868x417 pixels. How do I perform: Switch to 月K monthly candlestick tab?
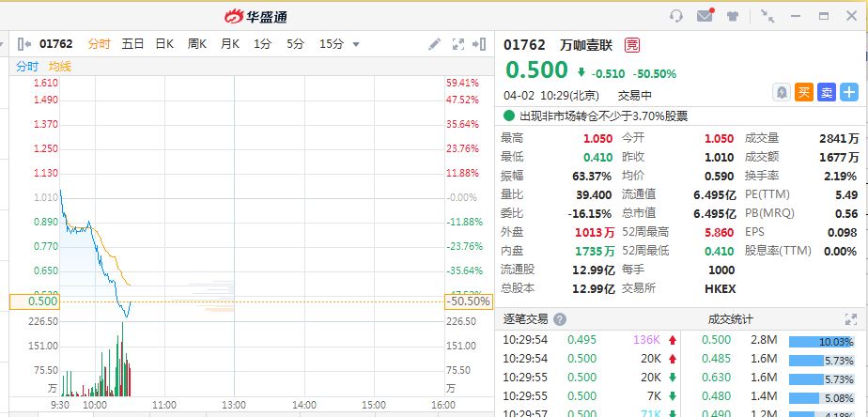point(230,44)
